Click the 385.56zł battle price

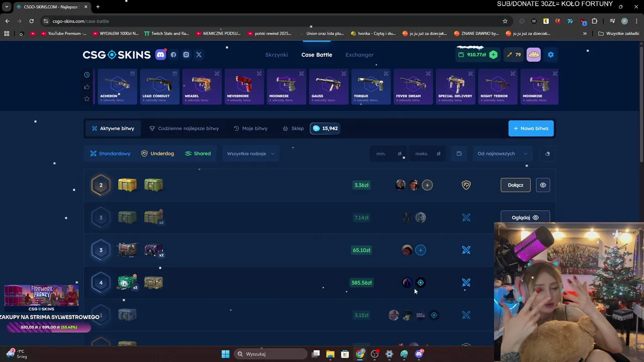[361, 283]
